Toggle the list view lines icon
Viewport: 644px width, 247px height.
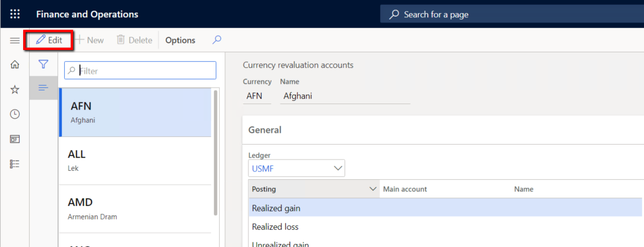pos(43,87)
